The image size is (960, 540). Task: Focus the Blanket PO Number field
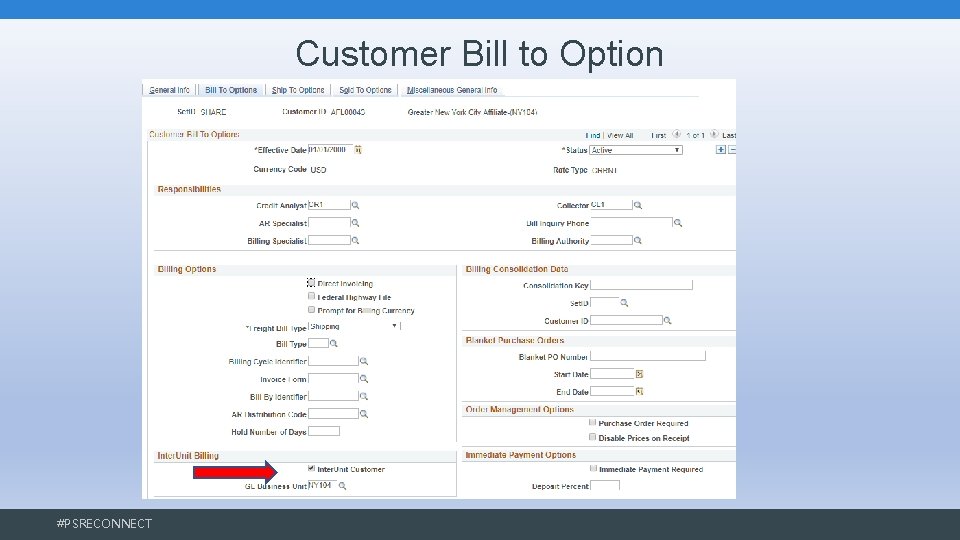pos(648,356)
